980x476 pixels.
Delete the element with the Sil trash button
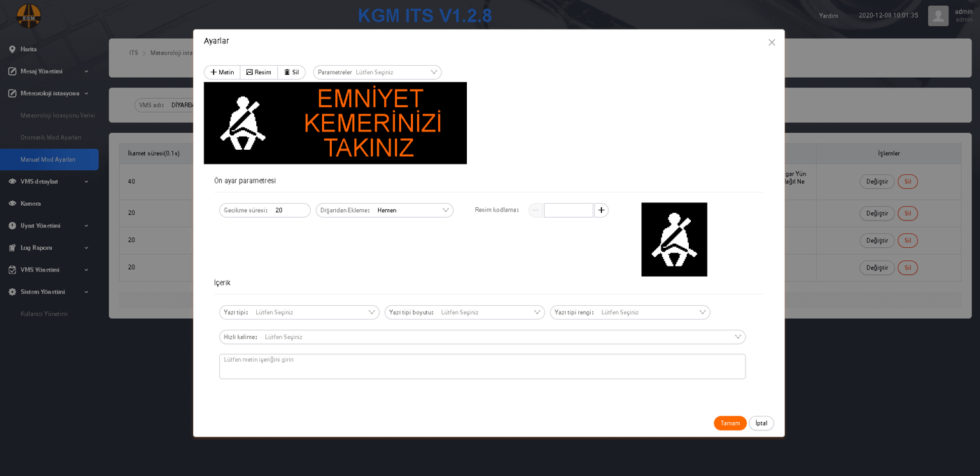click(x=291, y=72)
